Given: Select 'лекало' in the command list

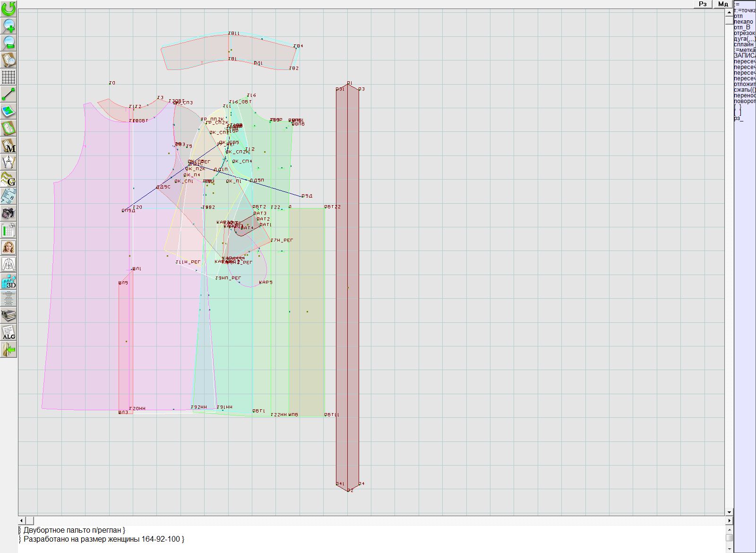Looking at the screenshot, I should point(743,22).
